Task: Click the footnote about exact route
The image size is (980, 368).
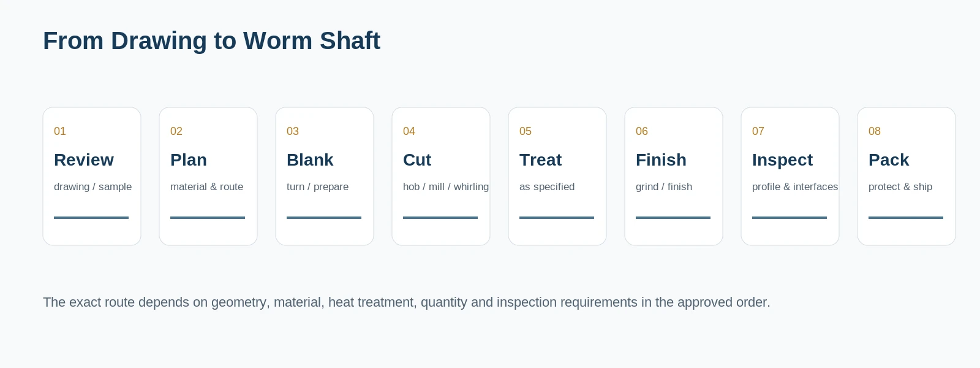Action: [407, 302]
